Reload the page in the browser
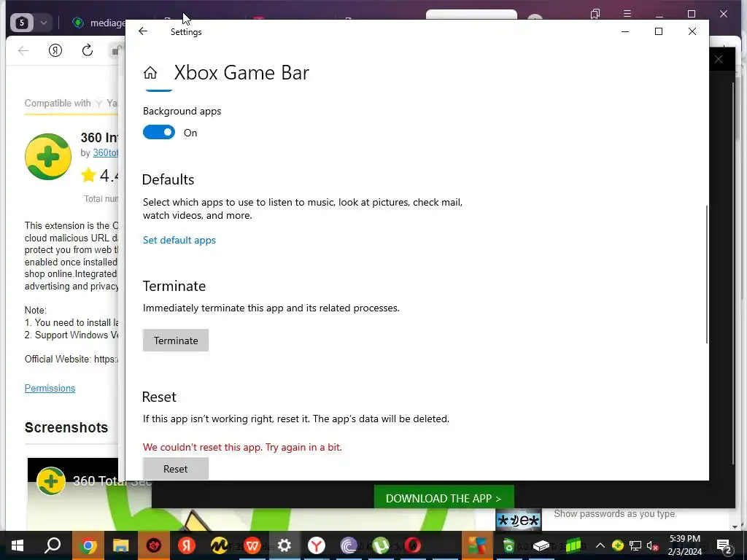The width and height of the screenshot is (747, 560). pos(88,50)
